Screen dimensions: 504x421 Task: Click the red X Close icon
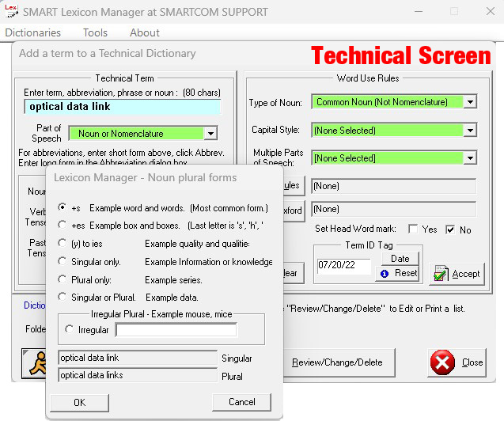(442, 362)
